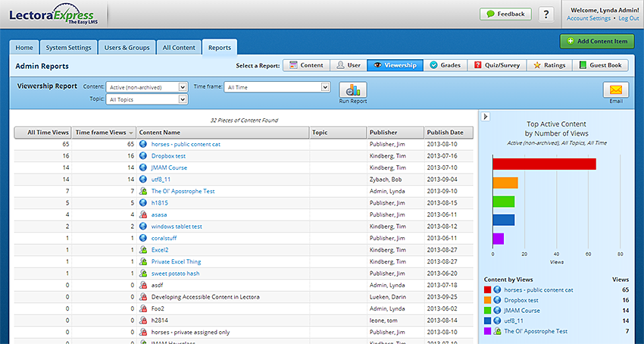Click the globe icon beside coralstuff
The image size is (644, 344).
click(x=143, y=238)
